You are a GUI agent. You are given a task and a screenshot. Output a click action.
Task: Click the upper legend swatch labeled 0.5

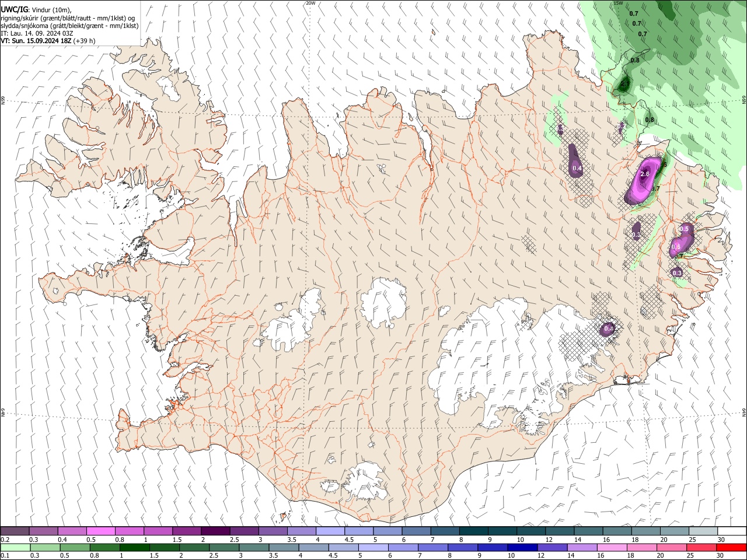coord(100,531)
